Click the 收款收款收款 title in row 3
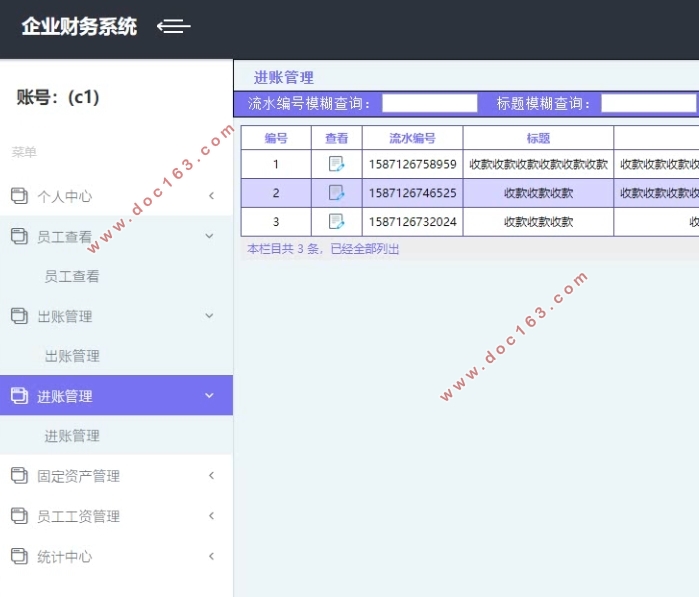The height and width of the screenshot is (597, 699). pyautogui.click(x=538, y=221)
